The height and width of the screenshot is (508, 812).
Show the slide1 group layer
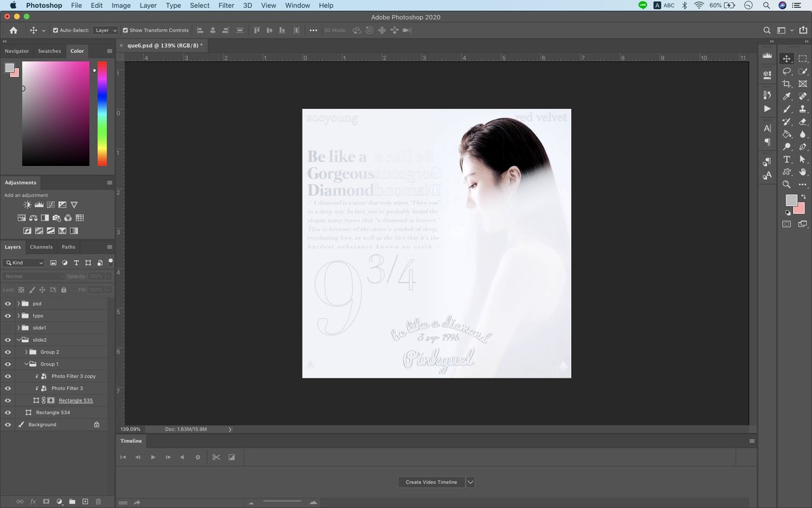click(8, 328)
